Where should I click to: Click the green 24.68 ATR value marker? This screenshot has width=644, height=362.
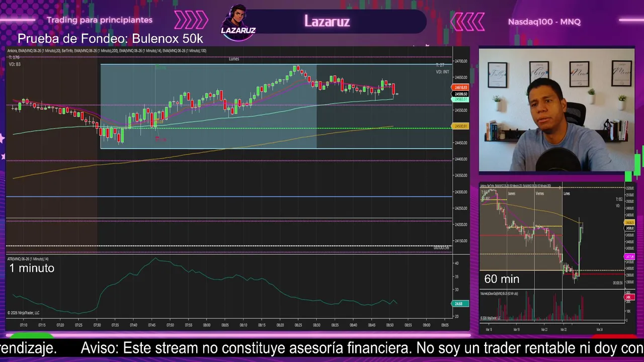click(461, 304)
